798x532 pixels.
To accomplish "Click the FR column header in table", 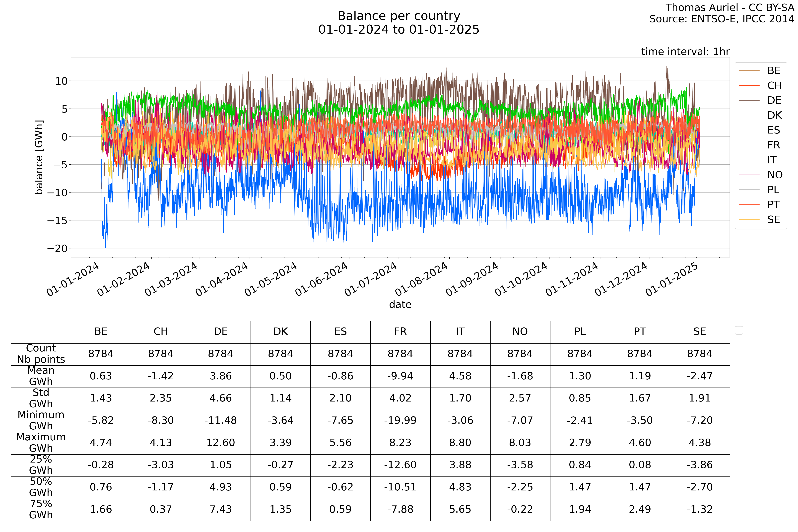I will pyautogui.click(x=400, y=332).
